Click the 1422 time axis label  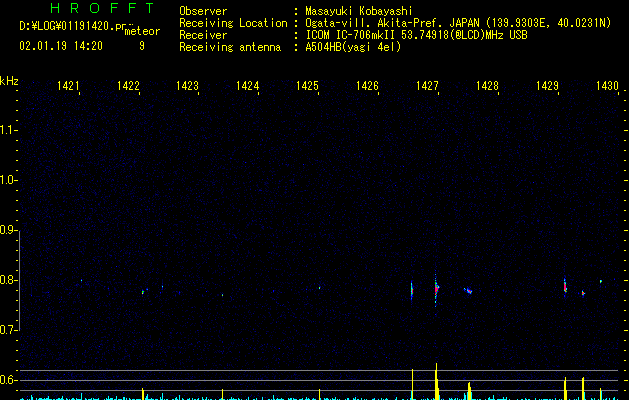coord(128,86)
